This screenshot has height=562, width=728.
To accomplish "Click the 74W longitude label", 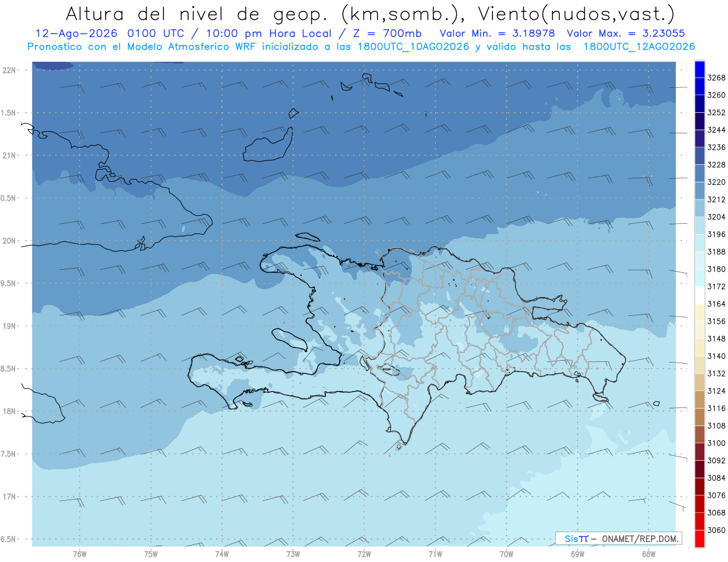I will tap(222, 554).
